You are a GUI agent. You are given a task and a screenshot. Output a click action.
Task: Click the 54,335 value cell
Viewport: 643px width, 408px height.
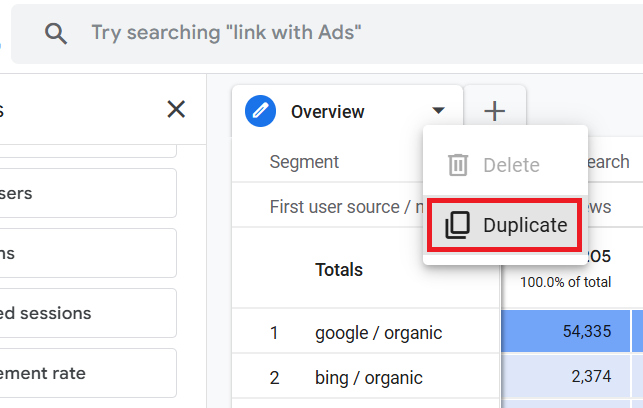point(585,333)
